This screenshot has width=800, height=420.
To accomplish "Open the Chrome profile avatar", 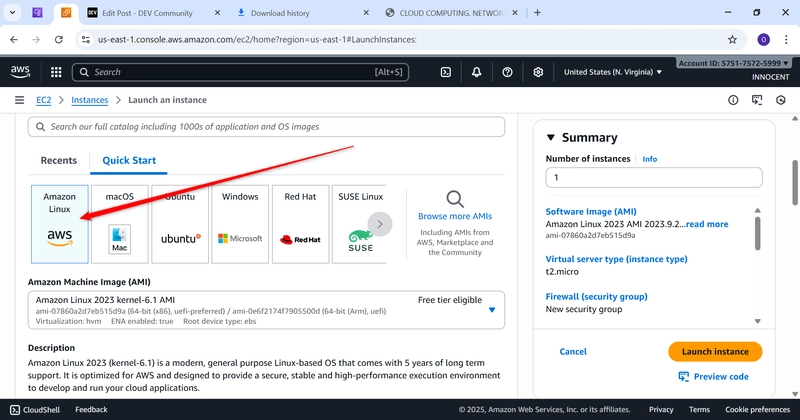I will point(763,39).
